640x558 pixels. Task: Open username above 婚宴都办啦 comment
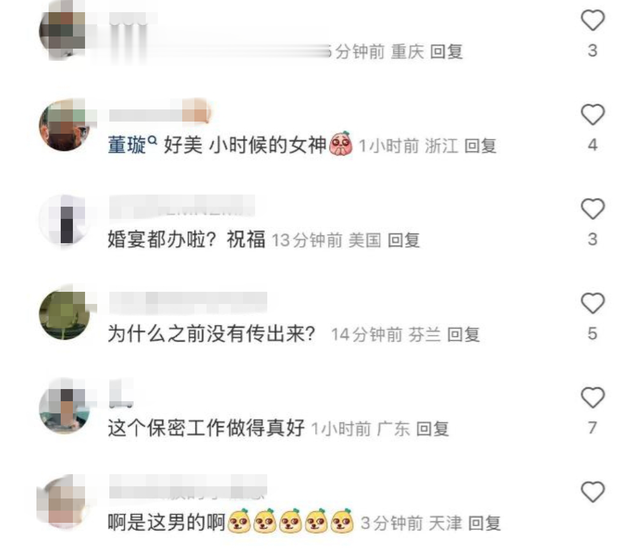(182, 206)
